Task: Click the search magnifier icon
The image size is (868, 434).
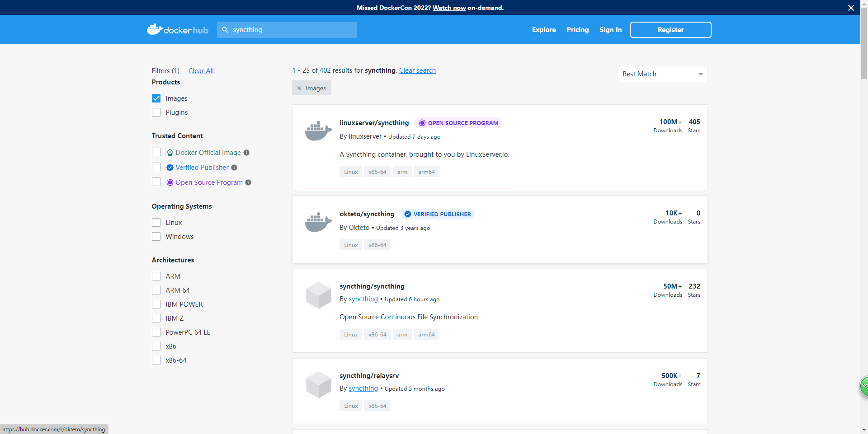Action: [225, 30]
